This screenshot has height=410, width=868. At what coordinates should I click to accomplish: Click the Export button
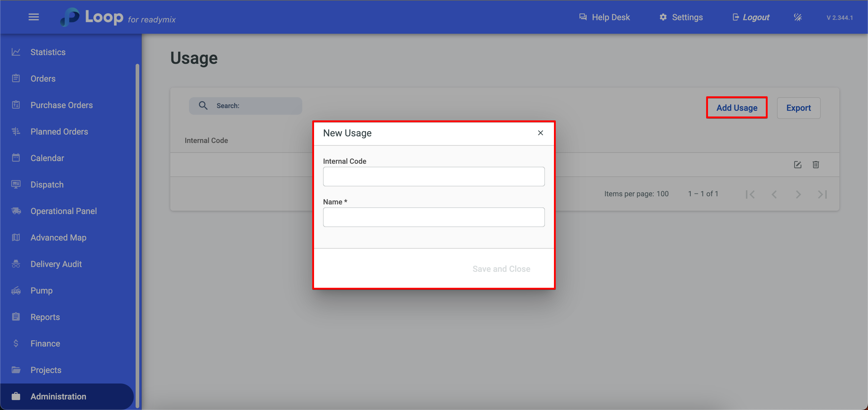(x=798, y=108)
